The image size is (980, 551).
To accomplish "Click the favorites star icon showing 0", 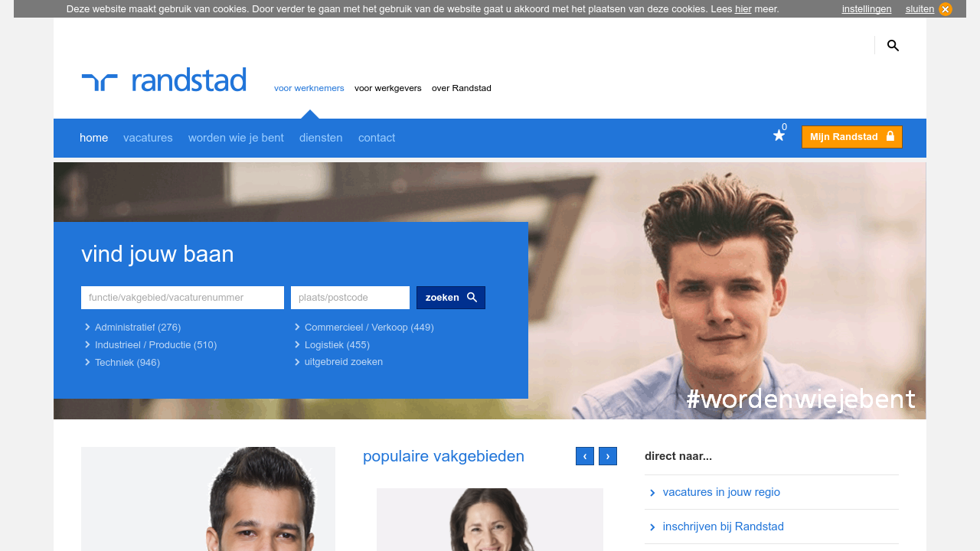I will [x=779, y=135].
